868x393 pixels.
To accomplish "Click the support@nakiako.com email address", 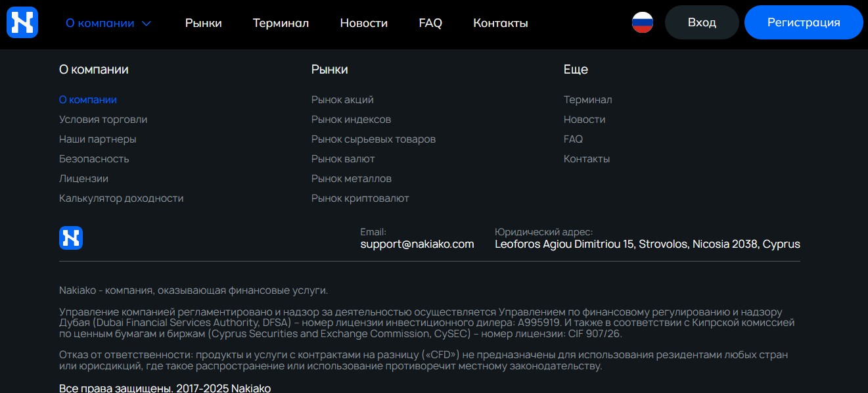I will coord(417,244).
